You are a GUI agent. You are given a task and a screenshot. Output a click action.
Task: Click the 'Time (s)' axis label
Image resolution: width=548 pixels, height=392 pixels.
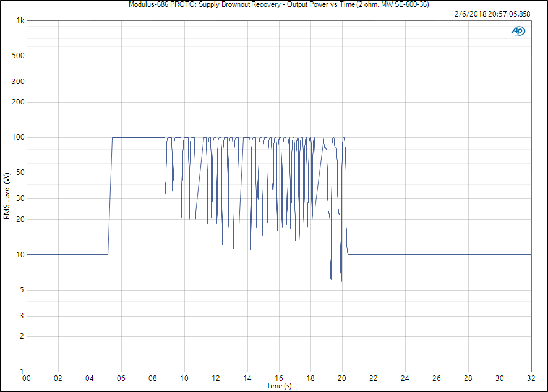(279, 386)
